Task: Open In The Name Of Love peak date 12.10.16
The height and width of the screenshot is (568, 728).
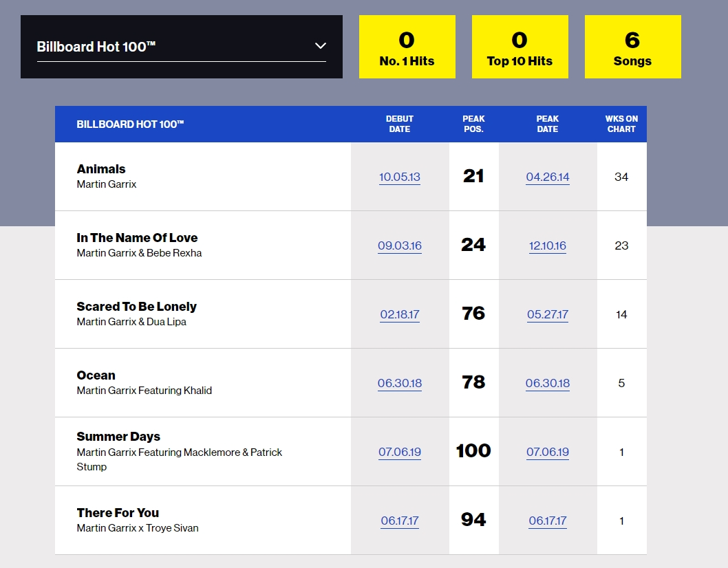Action: (x=548, y=245)
